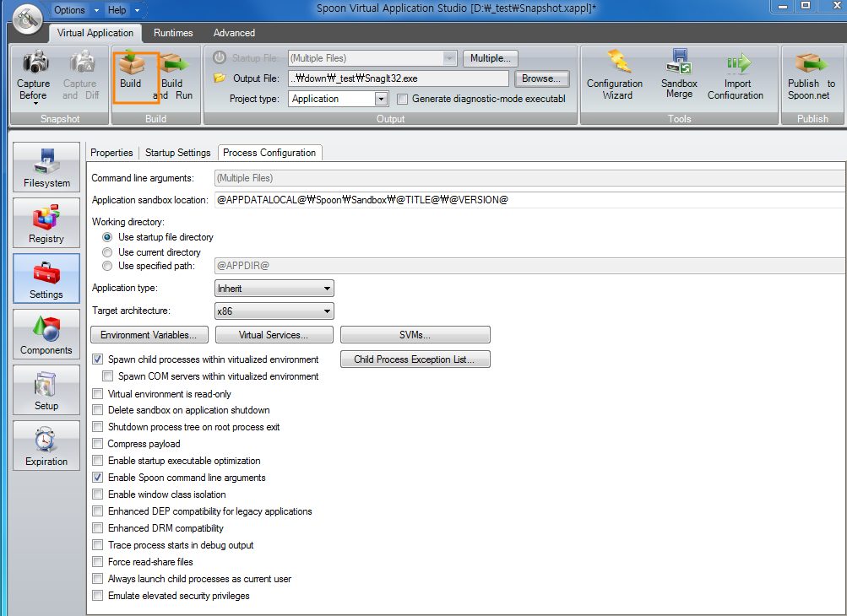This screenshot has width=847, height=616.
Task: Select Use startup file directory option
Action: coord(107,237)
